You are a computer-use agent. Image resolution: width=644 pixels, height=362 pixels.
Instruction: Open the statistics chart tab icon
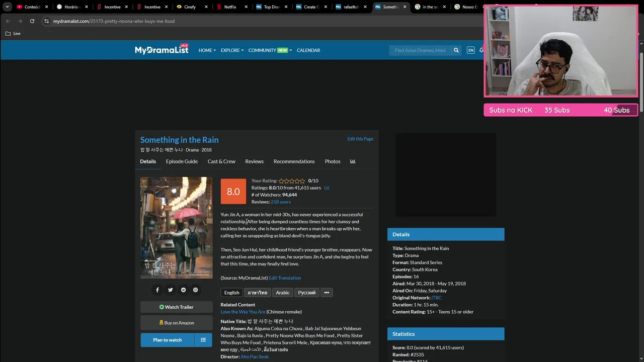[x=353, y=161]
